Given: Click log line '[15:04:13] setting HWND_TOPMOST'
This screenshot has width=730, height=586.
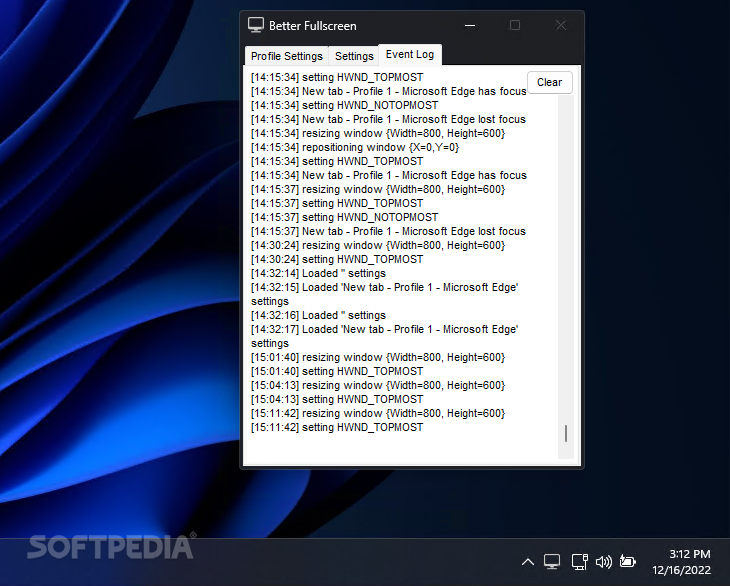Looking at the screenshot, I should [337, 399].
